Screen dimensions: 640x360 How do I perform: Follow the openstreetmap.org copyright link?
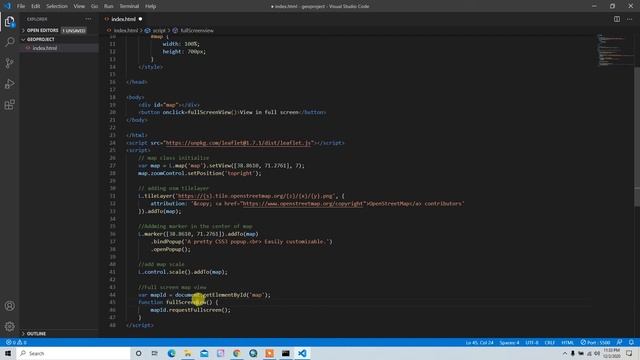click(x=302, y=204)
